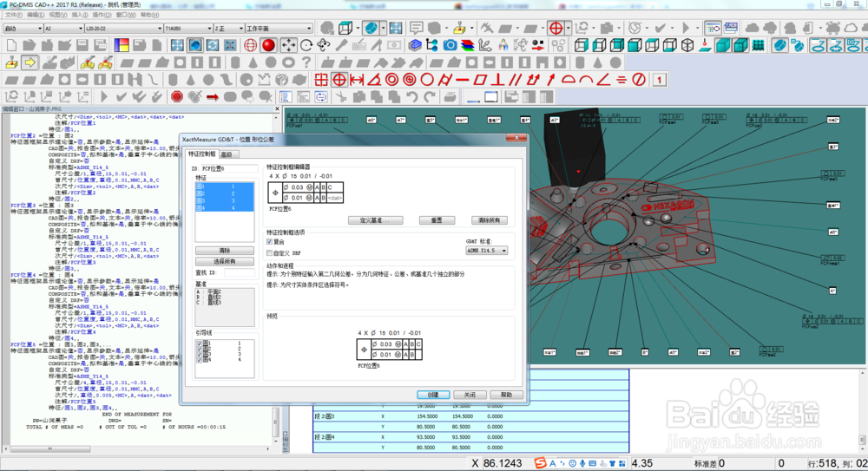Select the Angularity dimension icon
Image resolution: width=868 pixels, height=471 pixels.
(x=603, y=80)
